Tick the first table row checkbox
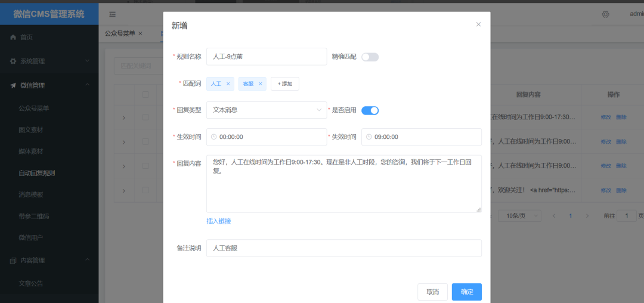The width and height of the screenshot is (644, 303). (x=145, y=118)
